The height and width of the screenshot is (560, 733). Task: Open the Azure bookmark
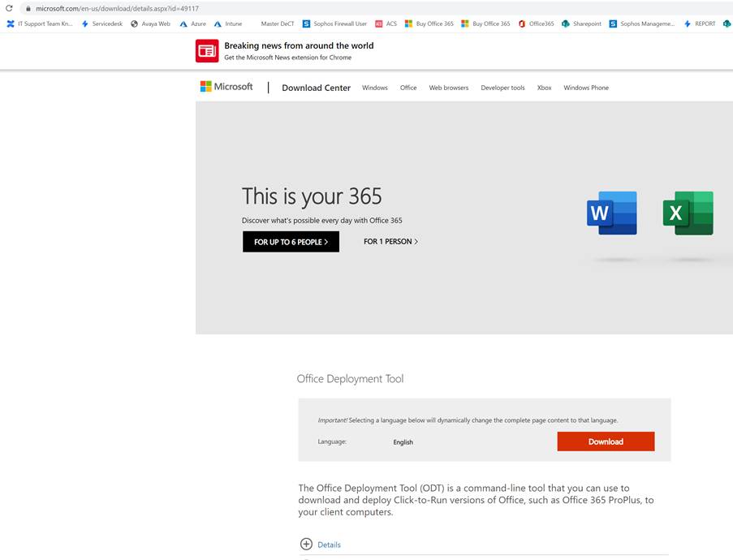193,24
